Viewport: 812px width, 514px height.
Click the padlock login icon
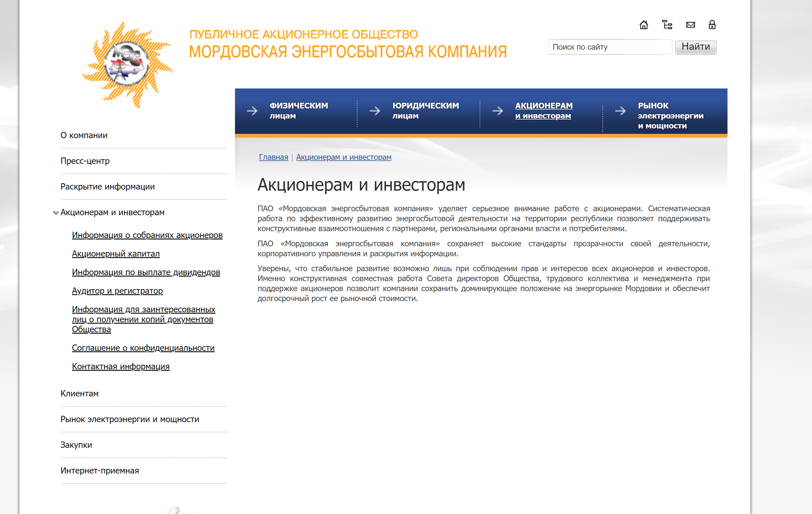tap(712, 25)
